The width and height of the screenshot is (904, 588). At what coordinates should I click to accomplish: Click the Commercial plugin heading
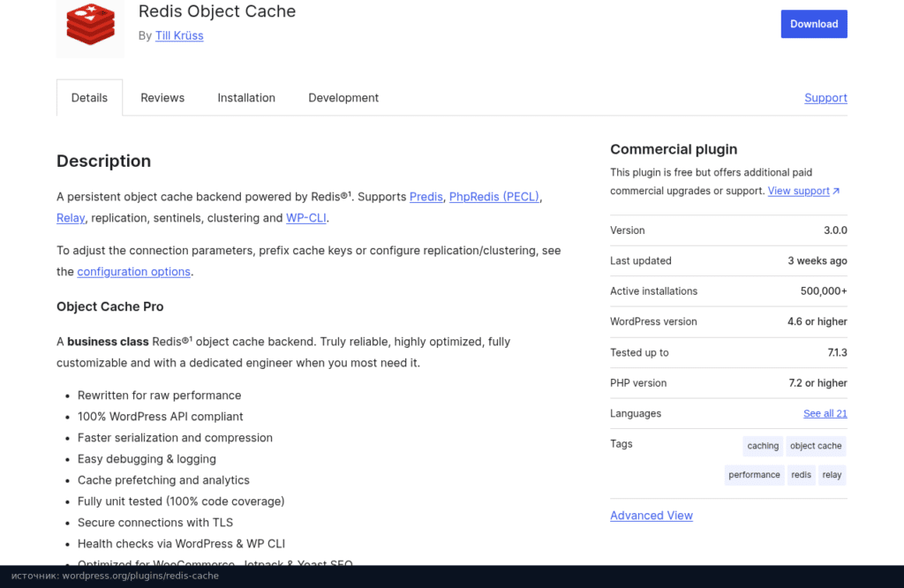click(x=674, y=149)
